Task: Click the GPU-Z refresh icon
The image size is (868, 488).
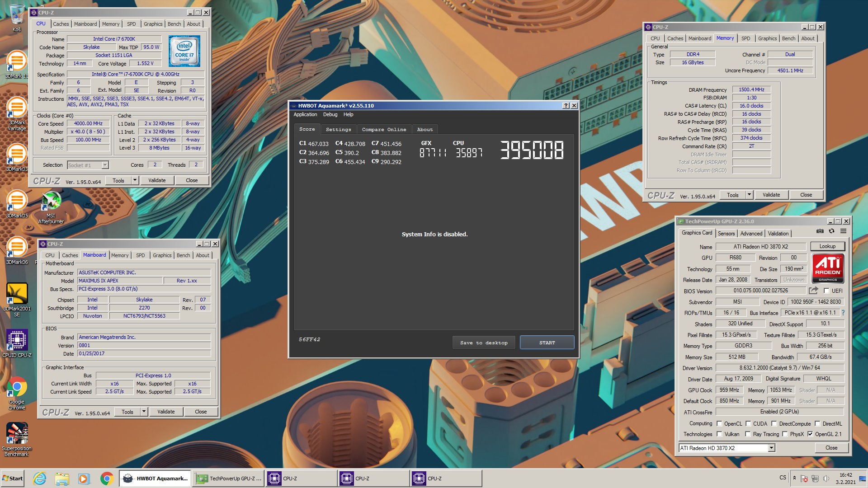Action: click(831, 231)
